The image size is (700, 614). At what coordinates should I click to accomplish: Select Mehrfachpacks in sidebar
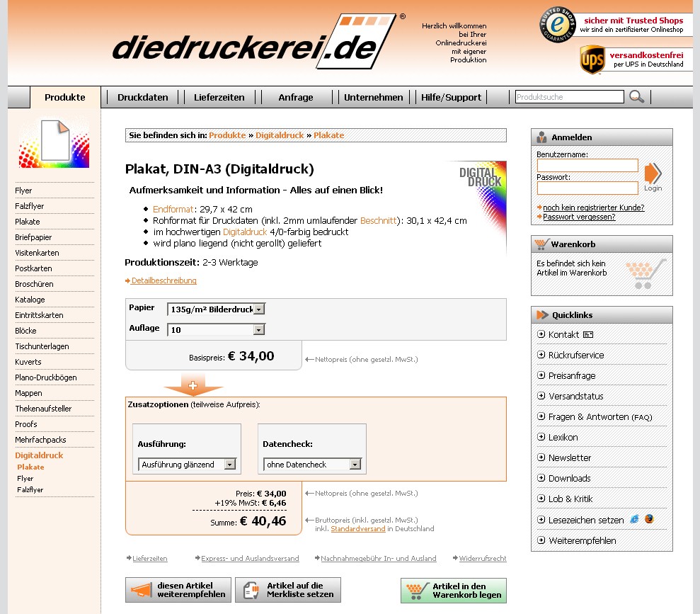40,440
